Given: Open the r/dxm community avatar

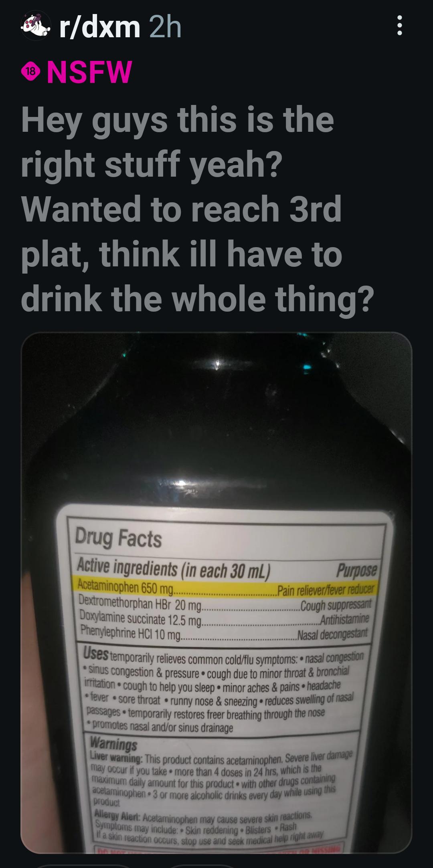Looking at the screenshot, I should coord(36,26).
